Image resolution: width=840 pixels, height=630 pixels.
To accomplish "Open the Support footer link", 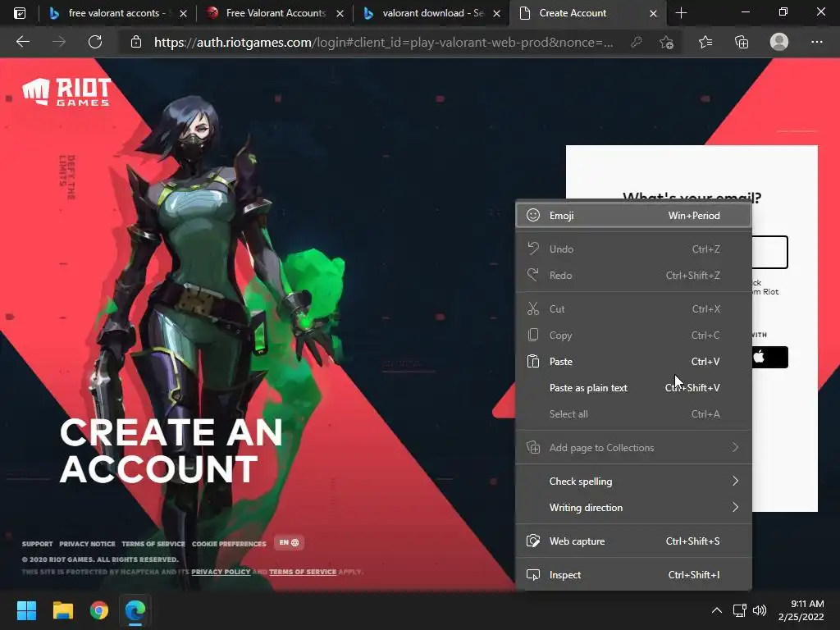I will pos(38,544).
